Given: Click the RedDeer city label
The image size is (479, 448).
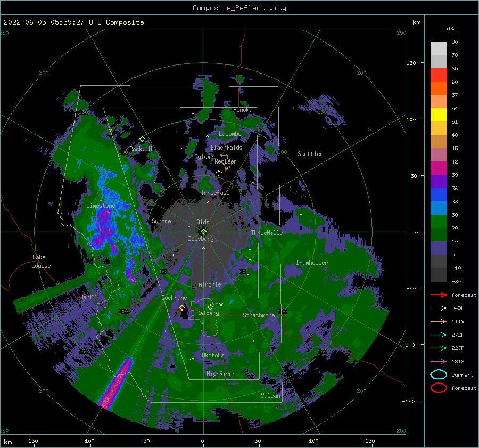Looking at the screenshot, I should (x=226, y=161).
